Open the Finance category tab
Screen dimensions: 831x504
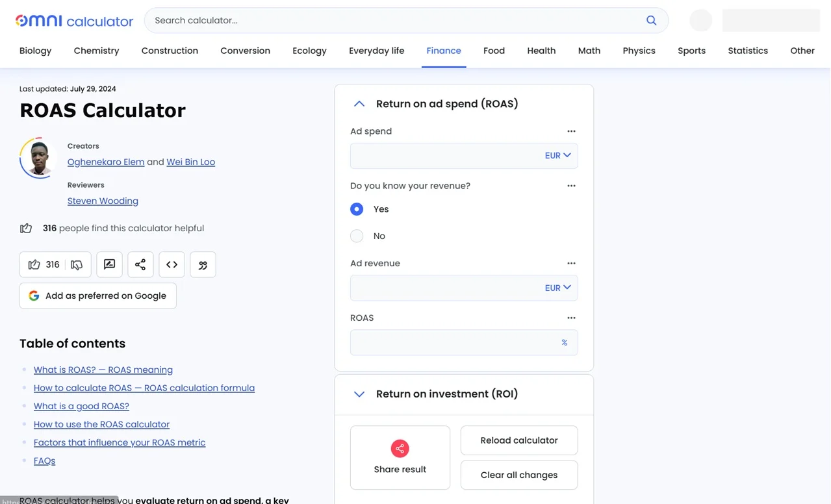coord(444,51)
